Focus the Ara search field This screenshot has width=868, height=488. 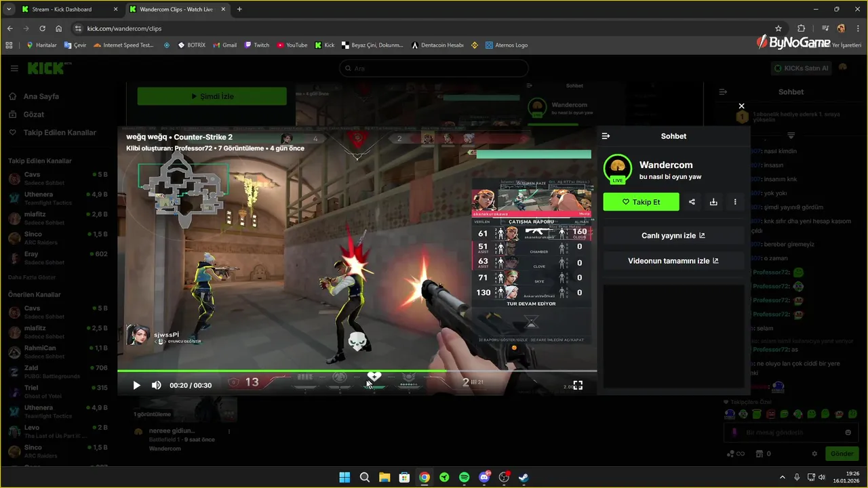click(x=433, y=68)
